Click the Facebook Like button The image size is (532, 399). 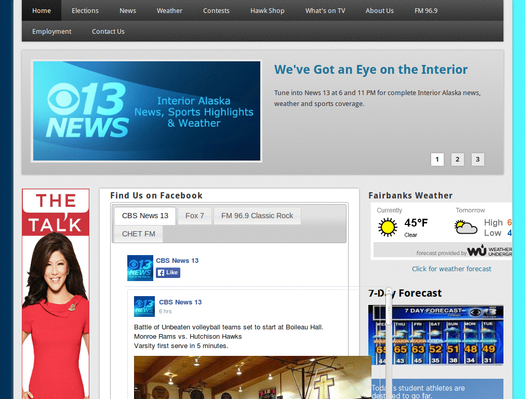[168, 272]
